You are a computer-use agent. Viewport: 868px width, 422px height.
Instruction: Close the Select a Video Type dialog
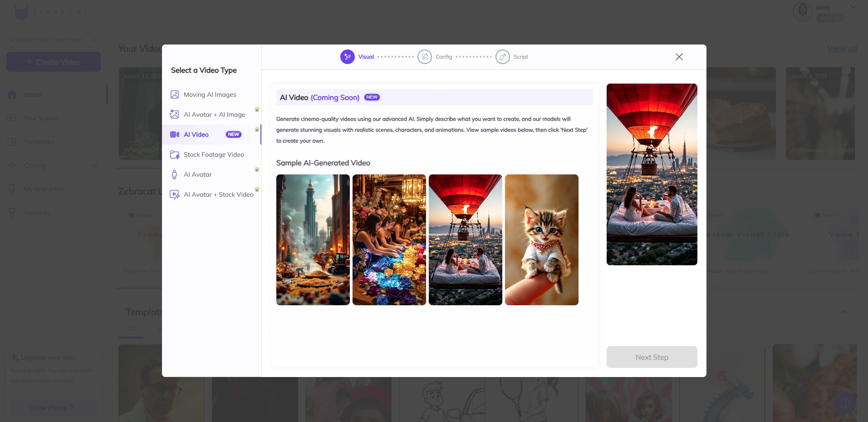679,57
